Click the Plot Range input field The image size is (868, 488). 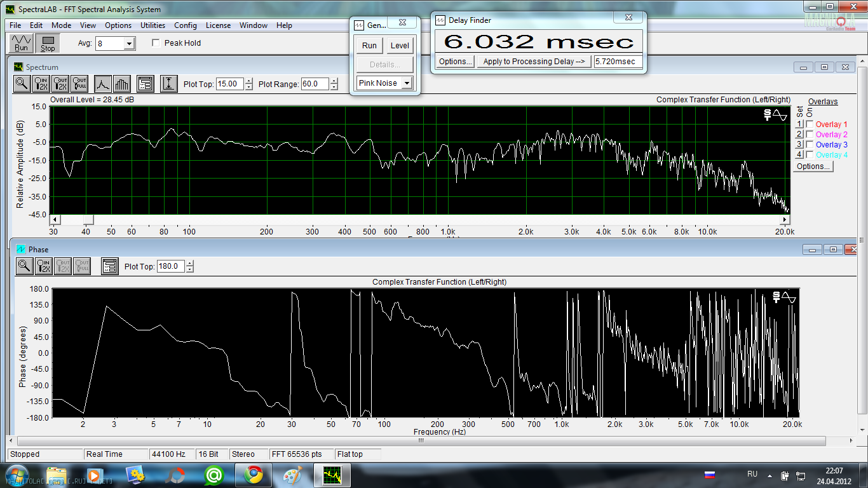(316, 84)
